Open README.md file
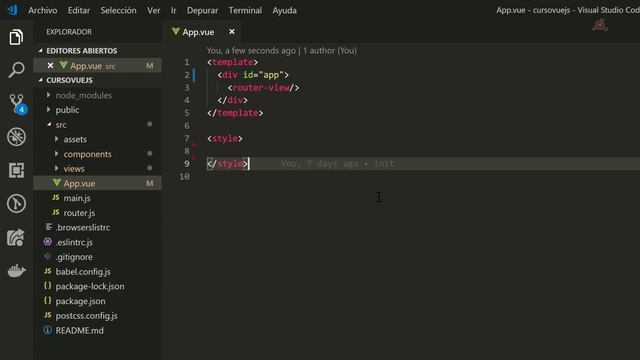Image resolution: width=640 pixels, height=360 pixels. point(79,330)
